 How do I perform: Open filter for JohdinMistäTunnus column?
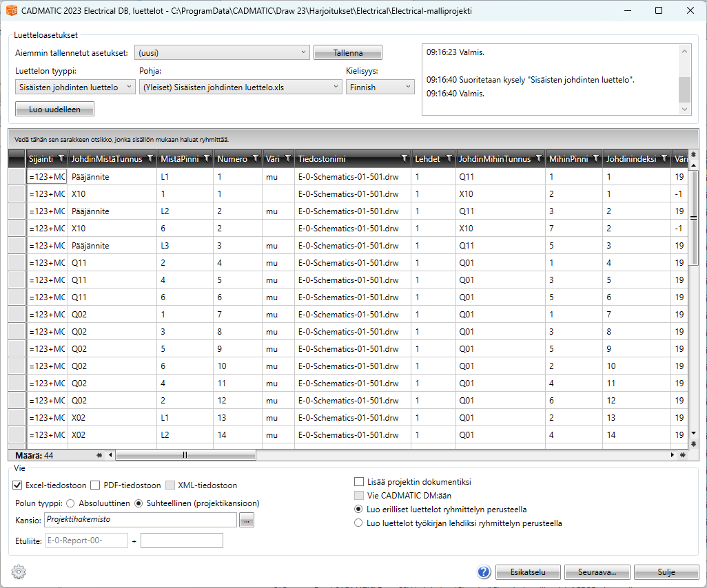pos(150,159)
